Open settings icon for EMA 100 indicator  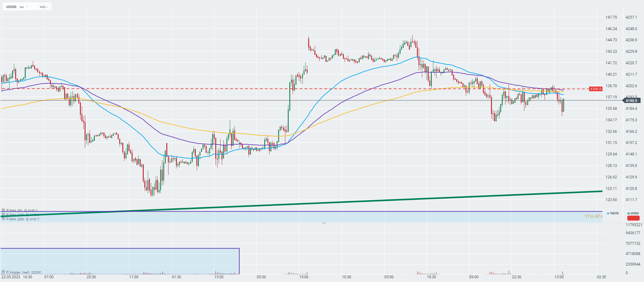coord(3,215)
